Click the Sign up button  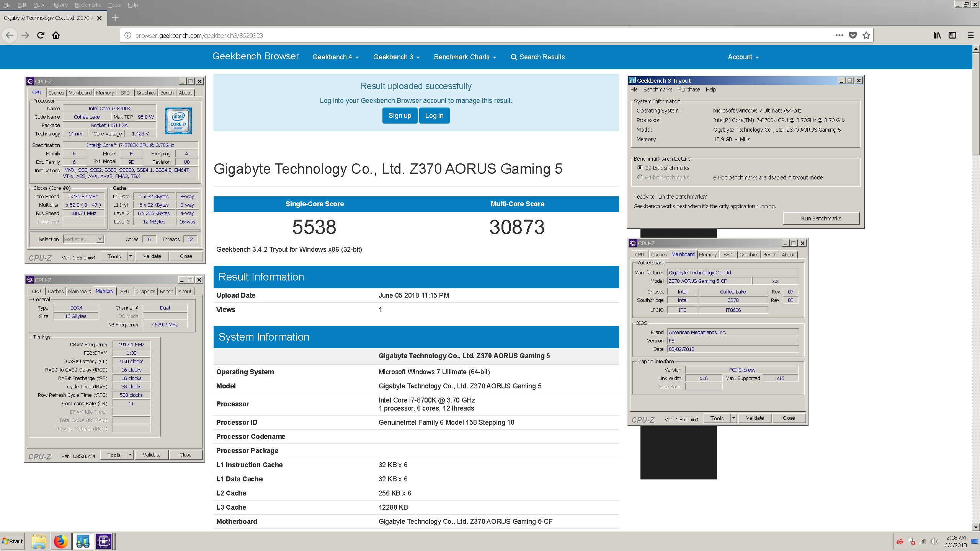pos(400,116)
